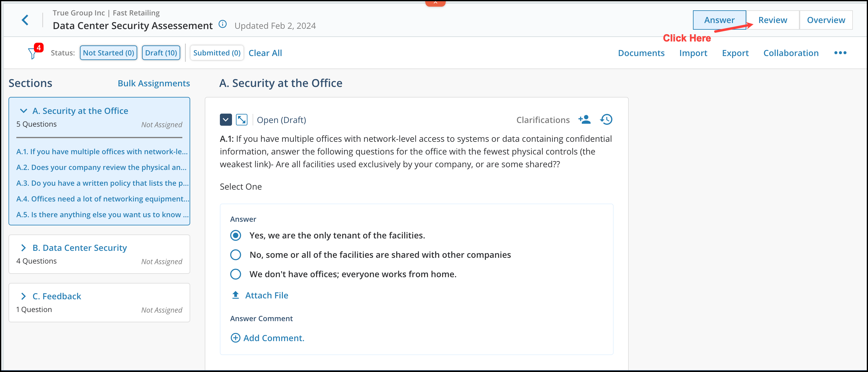Viewport: 868px width, 372px height.
Task: Toggle the Submitted (0) status filter
Action: click(217, 53)
